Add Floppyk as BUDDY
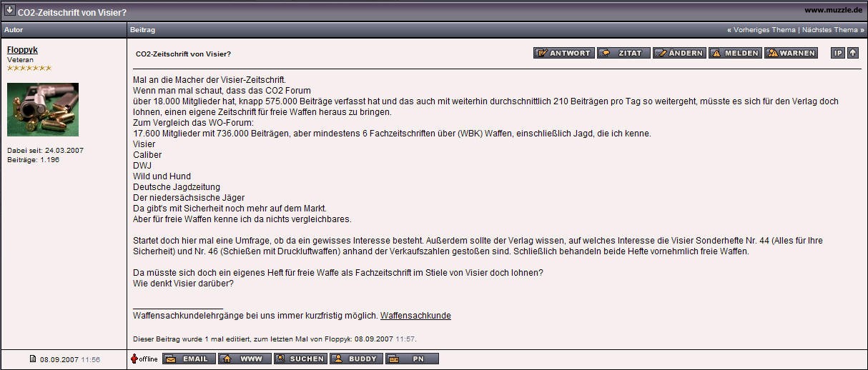Image resolution: width=868 pixels, height=370 pixels. [356, 359]
